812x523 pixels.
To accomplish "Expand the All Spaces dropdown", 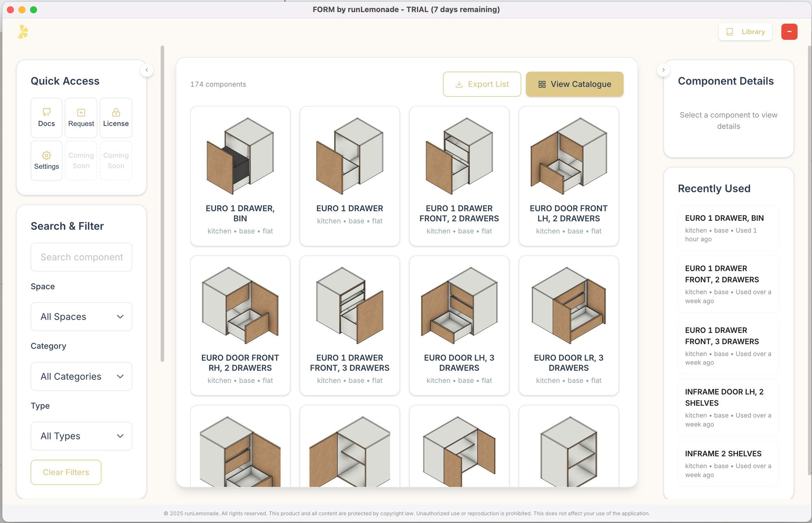I will click(x=81, y=317).
